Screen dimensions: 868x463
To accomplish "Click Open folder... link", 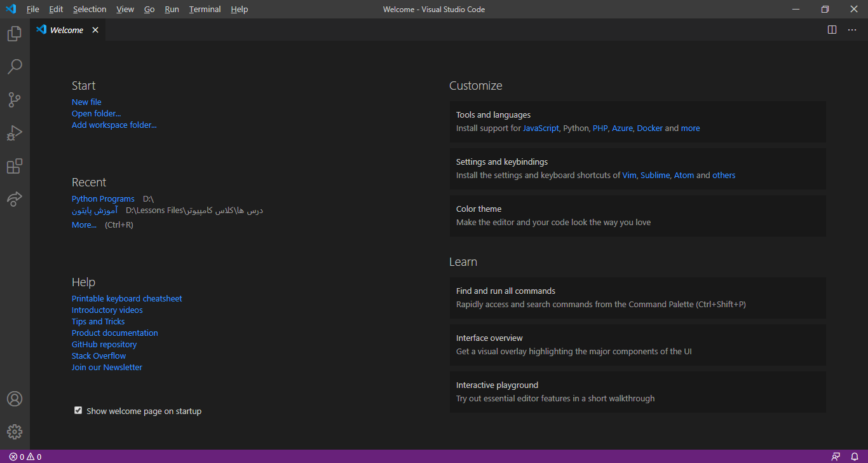I will click(96, 113).
